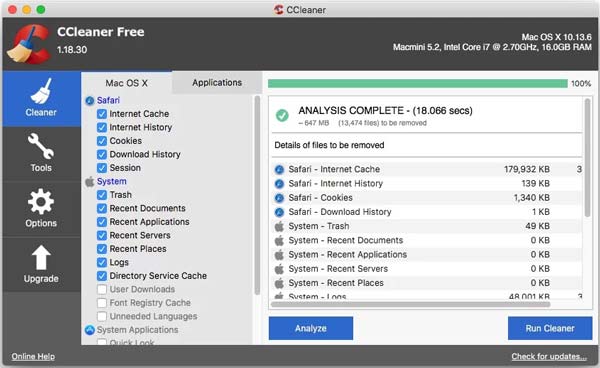Screen dimensions: 600x368
Task: Click Safari icon on Internet History result row
Action: point(279,184)
